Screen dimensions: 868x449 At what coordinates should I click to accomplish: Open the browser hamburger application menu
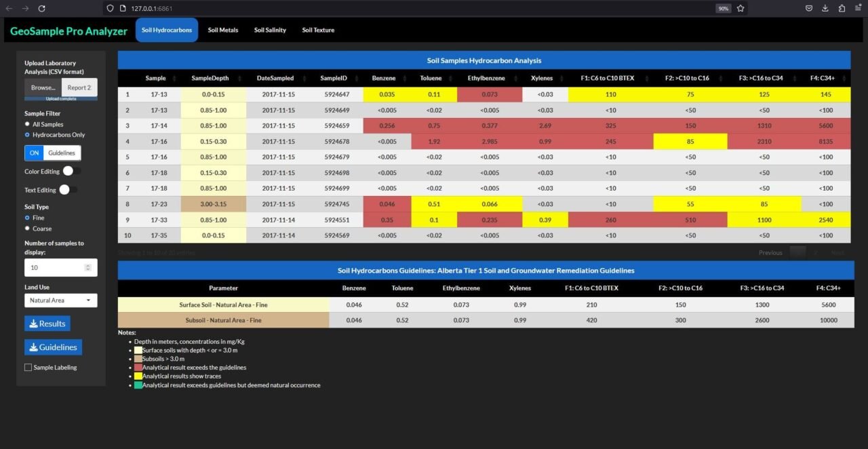pyautogui.click(x=857, y=8)
